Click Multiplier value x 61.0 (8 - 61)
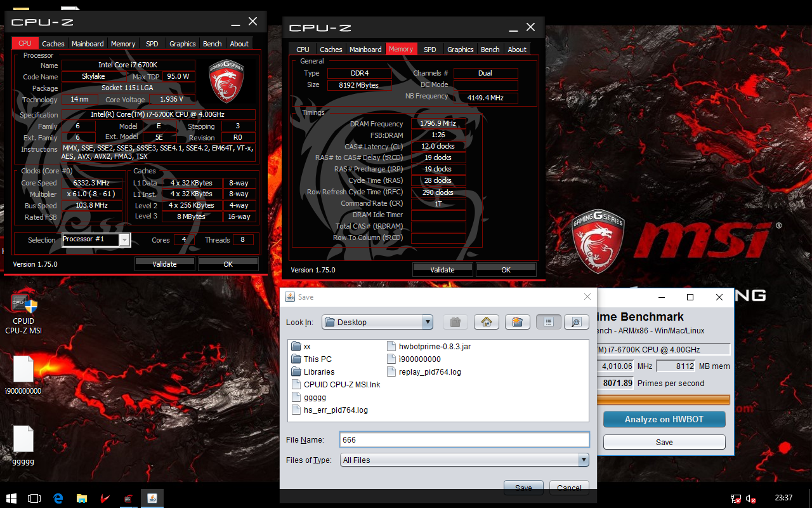Image resolution: width=812 pixels, height=508 pixels. point(91,194)
